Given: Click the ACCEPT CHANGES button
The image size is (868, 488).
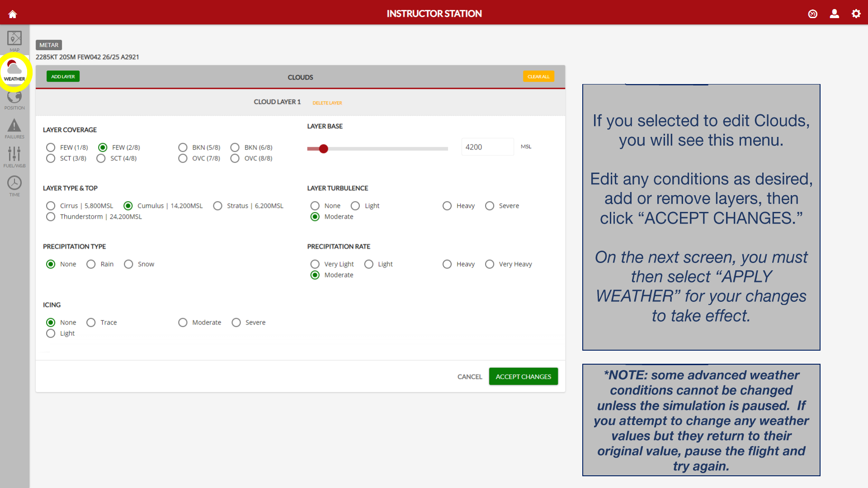Looking at the screenshot, I should point(523,376).
